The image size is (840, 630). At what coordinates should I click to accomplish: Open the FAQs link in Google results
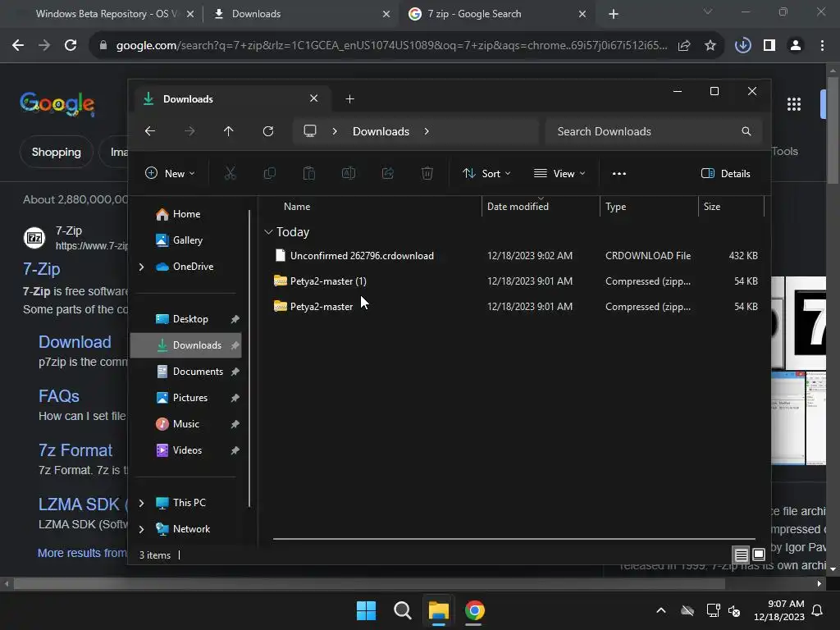click(59, 396)
